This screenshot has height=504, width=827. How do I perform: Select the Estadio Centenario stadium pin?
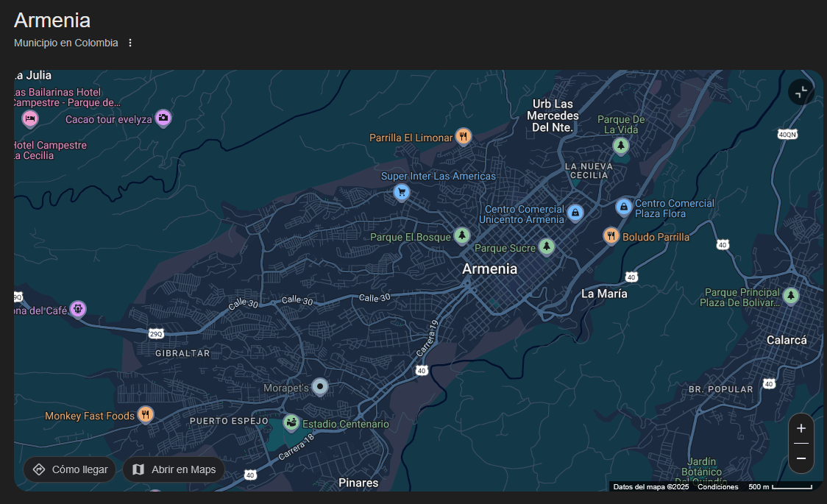coord(291,423)
